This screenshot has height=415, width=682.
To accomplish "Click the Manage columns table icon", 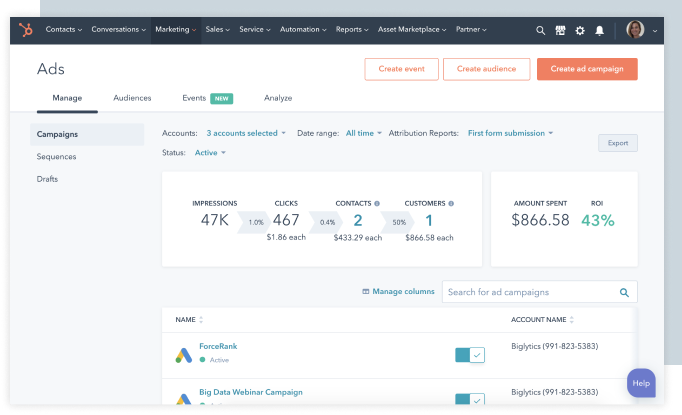I will coord(366,291).
